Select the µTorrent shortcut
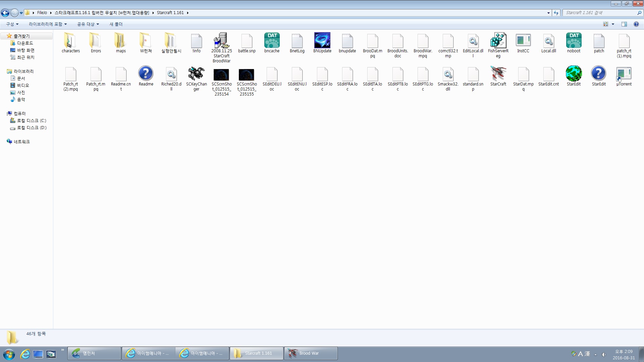Viewport: 644px width, 362px height. point(624,76)
